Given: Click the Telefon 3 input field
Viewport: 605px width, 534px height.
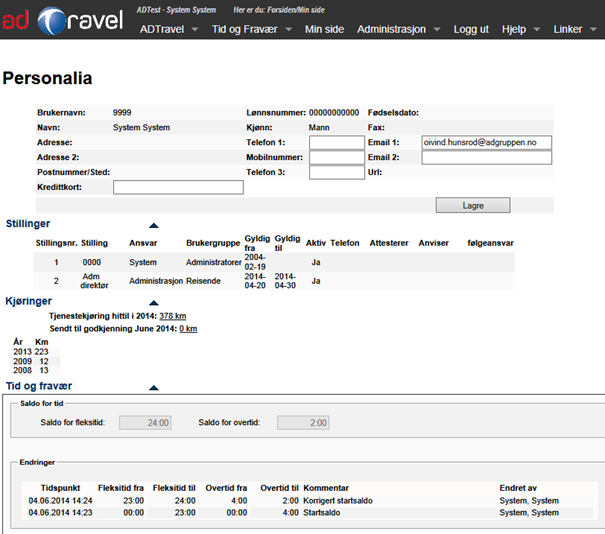Looking at the screenshot, I should pyautogui.click(x=337, y=172).
